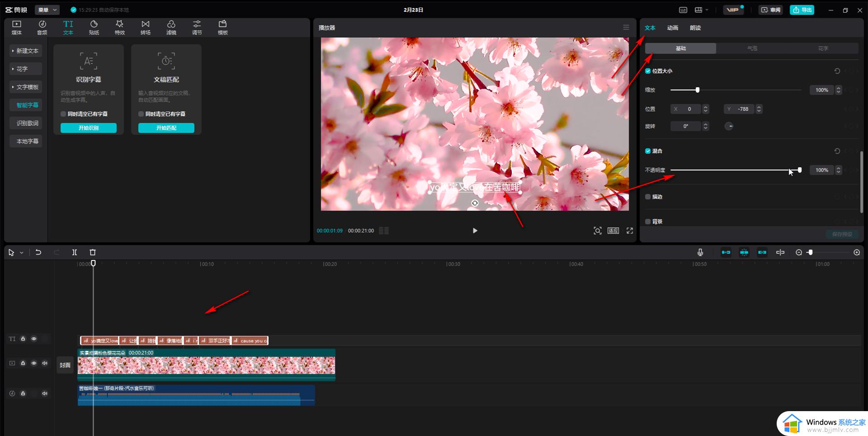Click the 导出 export button
Screen dimensions: 868x436
tap(802, 9)
